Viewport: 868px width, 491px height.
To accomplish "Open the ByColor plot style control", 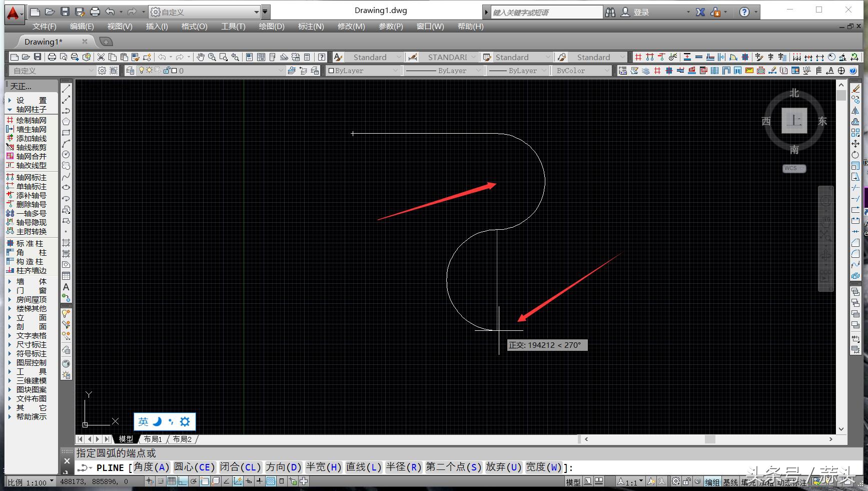I will (583, 71).
